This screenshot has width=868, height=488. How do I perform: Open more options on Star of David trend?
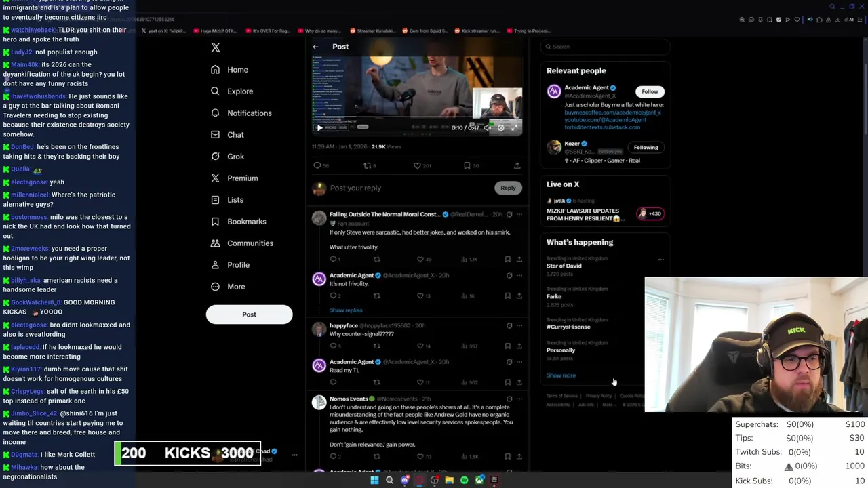[x=660, y=259]
